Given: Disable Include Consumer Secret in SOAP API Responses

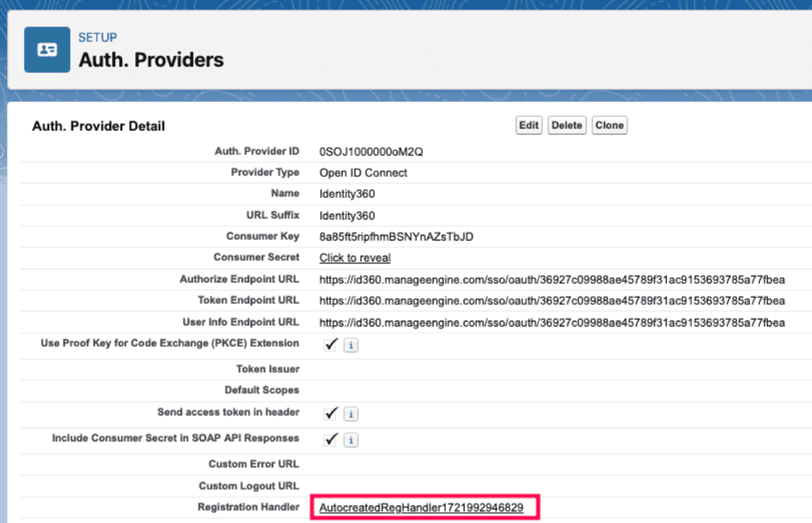Looking at the screenshot, I should tap(331, 439).
